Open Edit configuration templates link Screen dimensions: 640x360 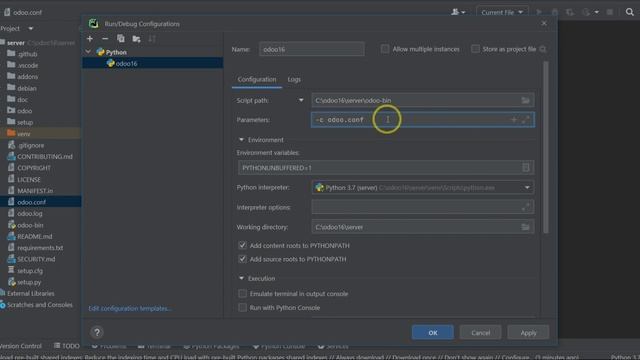pos(130,308)
